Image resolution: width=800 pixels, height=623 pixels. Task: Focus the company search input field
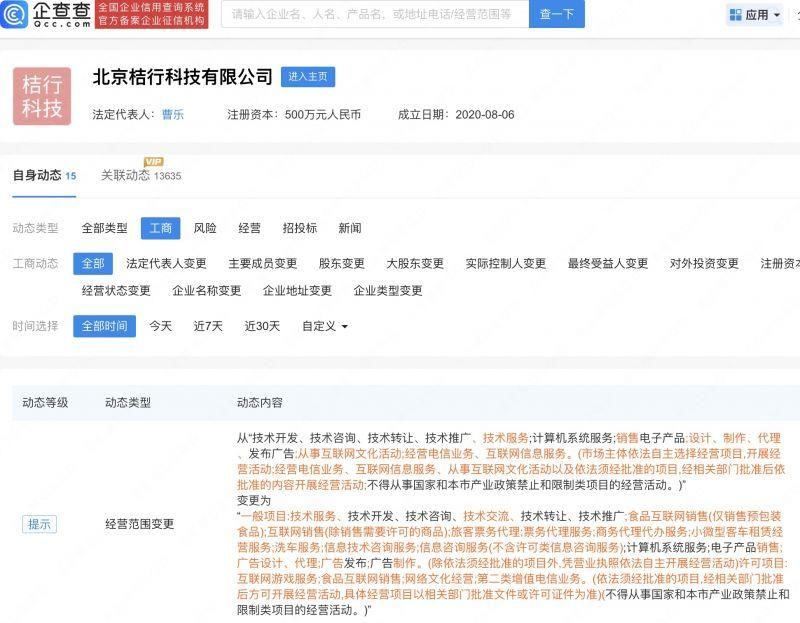coord(375,14)
